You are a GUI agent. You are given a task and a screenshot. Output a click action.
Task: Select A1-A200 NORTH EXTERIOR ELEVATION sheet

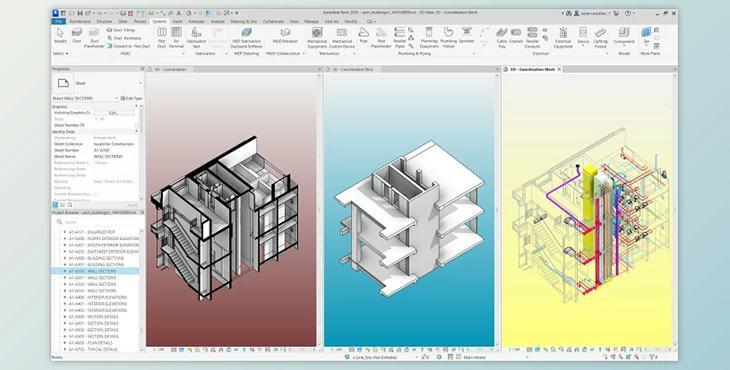(x=104, y=238)
